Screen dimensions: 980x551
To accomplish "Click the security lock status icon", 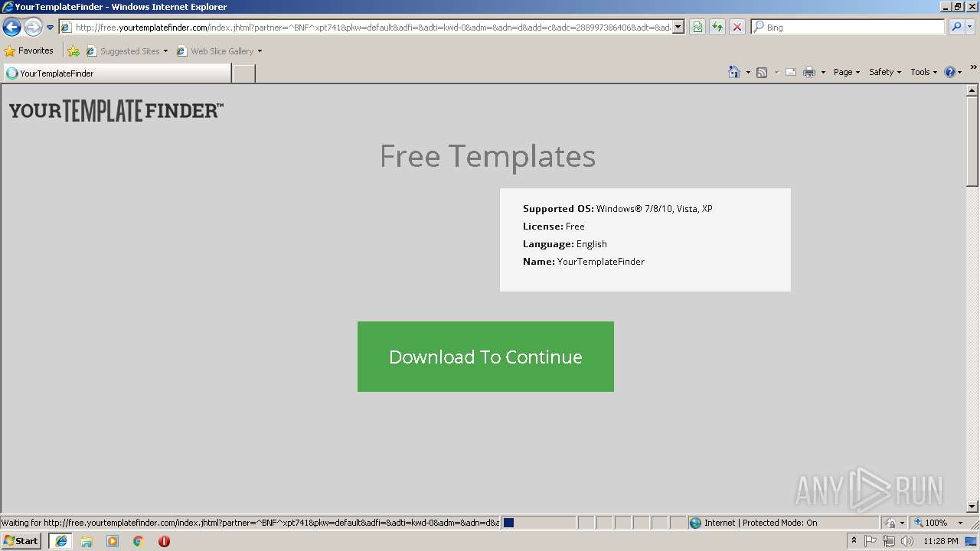I will pyautogui.click(x=891, y=523).
